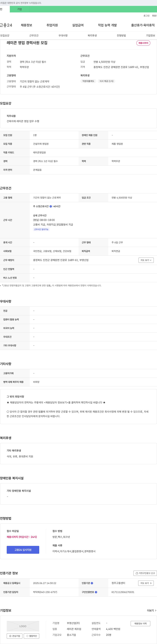Expand 지도 보기 for 근무 예정지
157x644 pixels.
tap(146, 260)
